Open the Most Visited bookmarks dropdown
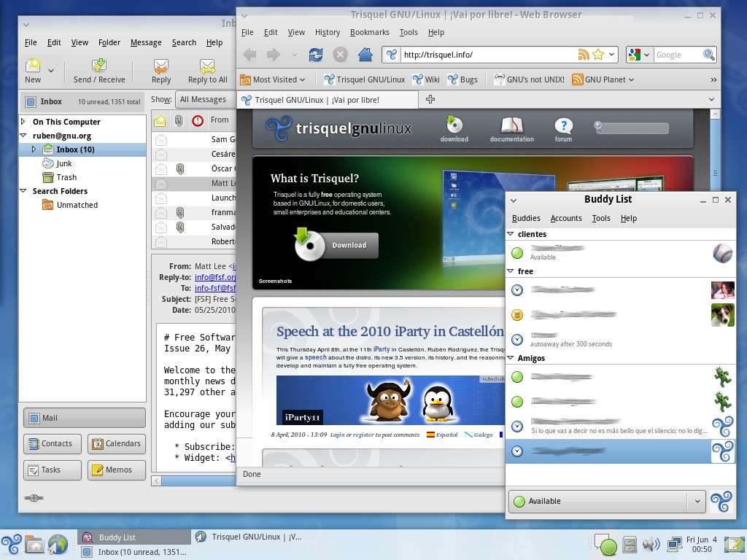The height and width of the screenshot is (560, 747). pyautogui.click(x=273, y=79)
